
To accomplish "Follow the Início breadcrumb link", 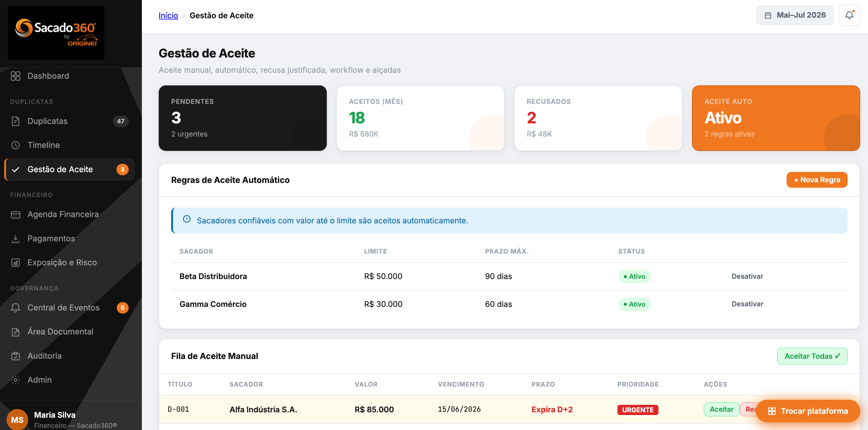I will tap(168, 16).
